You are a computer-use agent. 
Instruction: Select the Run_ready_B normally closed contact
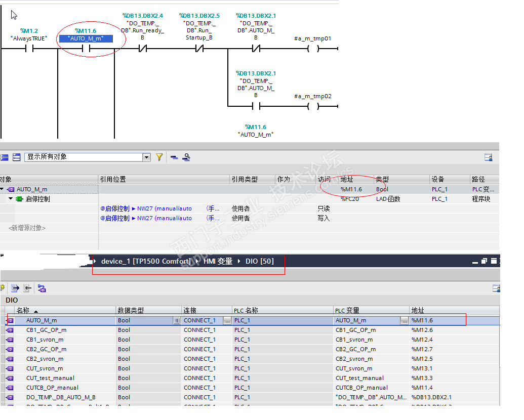coord(143,49)
